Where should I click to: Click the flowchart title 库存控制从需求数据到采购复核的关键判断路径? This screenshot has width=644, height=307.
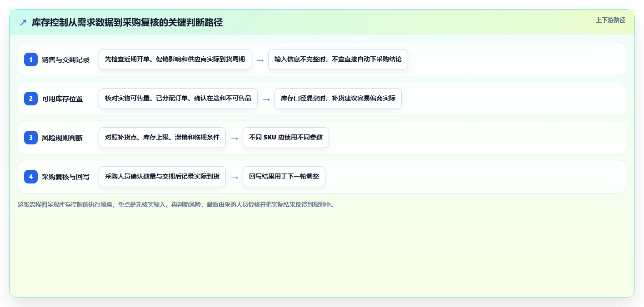click(x=127, y=22)
